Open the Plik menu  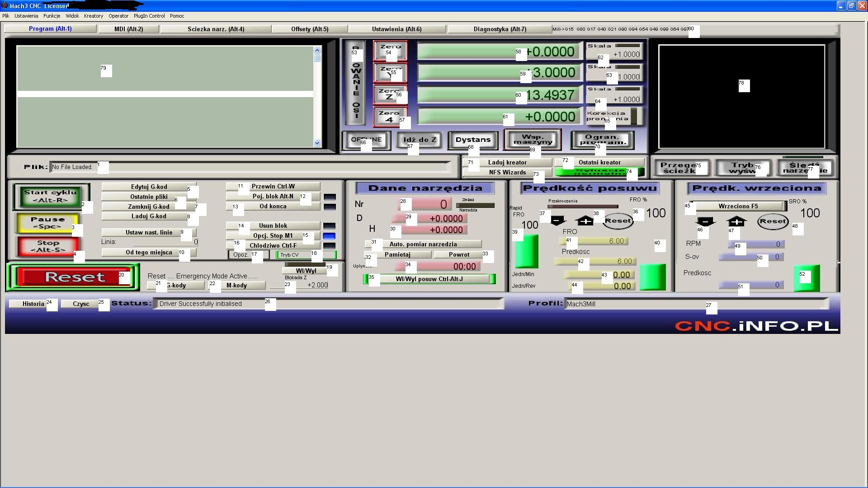pyautogui.click(x=6, y=16)
